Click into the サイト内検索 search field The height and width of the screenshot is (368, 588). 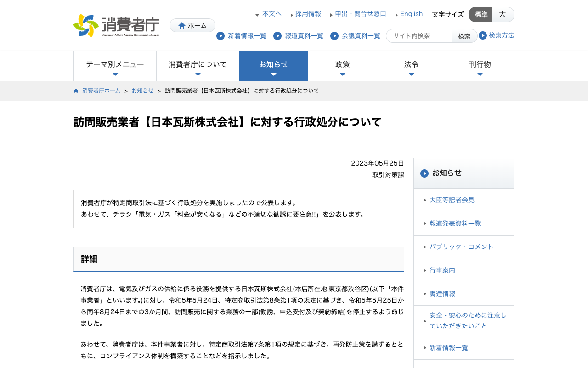point(419,36)
